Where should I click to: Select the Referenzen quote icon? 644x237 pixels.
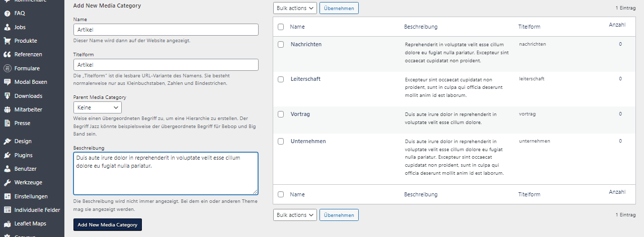click(x=8, y=54)
